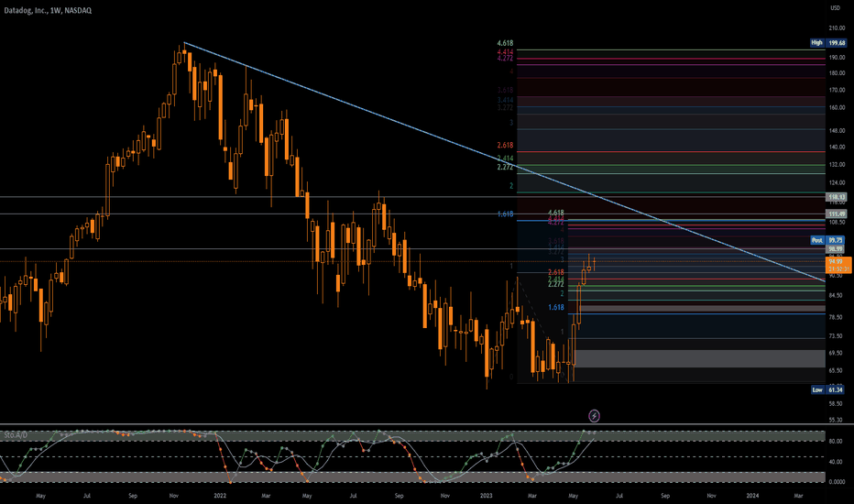Image resolution: width=854 pixels, height=504 pixels.
Task: Click the blue 1.618 label of the larger Fibonacci
Action: point(505,214)
